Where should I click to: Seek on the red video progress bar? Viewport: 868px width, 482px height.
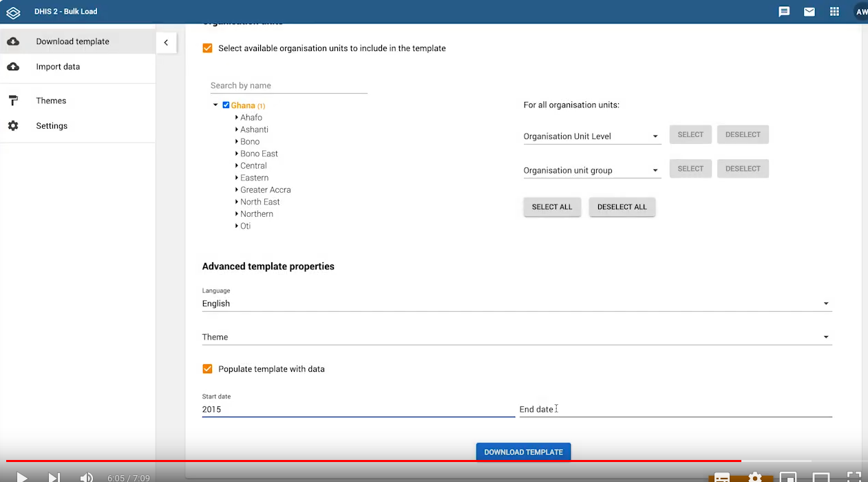pyautogui.click(x=372, y=461)
